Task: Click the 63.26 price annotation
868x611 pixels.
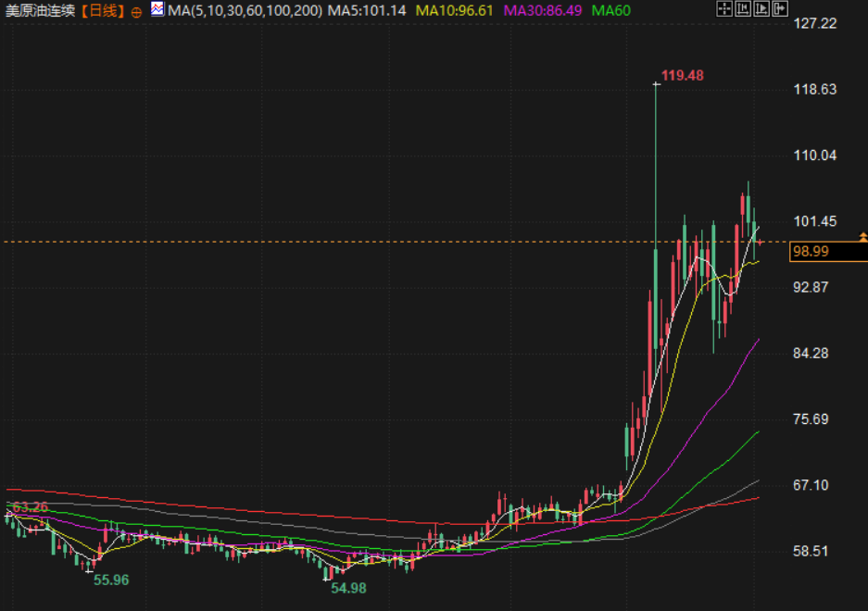Action: pos(30,507)
